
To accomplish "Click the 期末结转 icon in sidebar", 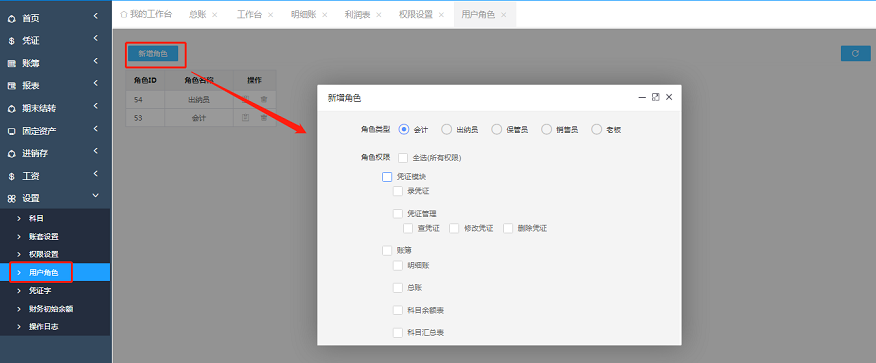I will tap(11, 108).
